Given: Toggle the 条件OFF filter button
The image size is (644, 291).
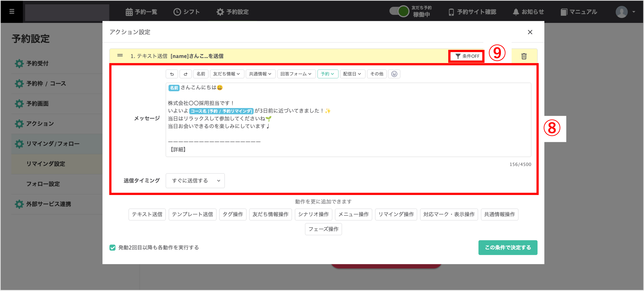Looking at the screenshot, I should click(467, 56).
